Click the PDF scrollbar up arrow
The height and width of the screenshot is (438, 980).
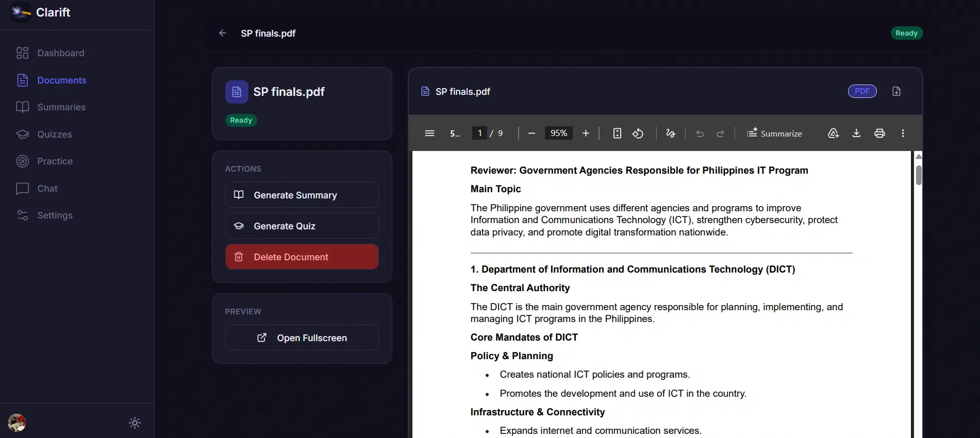[919, 157]
